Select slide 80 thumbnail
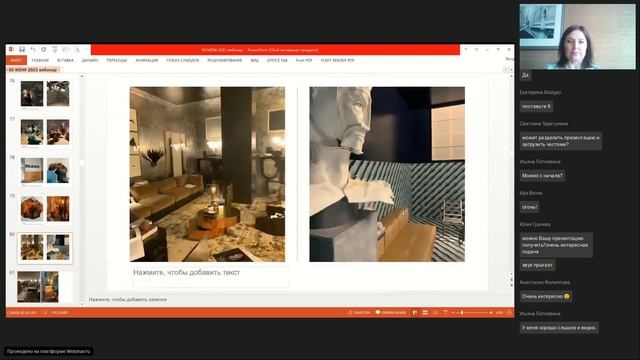The image size is (640, 360). 45,247
